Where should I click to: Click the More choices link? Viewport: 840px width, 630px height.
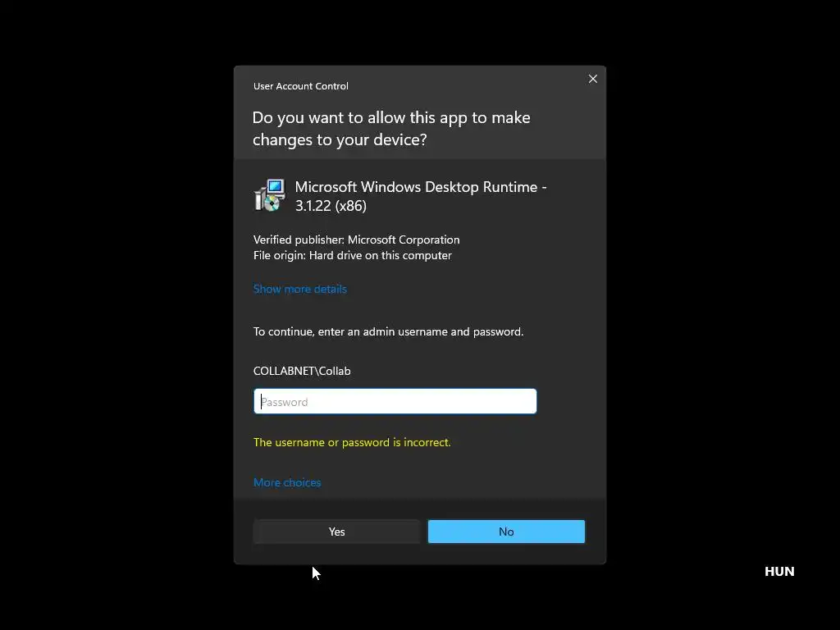coord(287,482)
